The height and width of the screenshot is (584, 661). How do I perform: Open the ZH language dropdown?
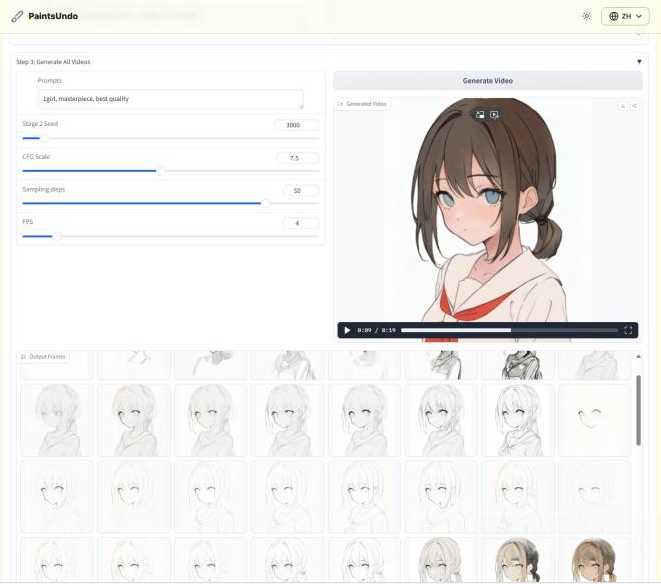click(x=625, y=17)
